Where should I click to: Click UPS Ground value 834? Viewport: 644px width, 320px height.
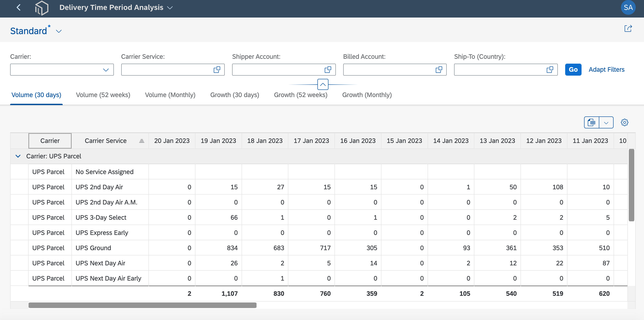coord(232,248)
